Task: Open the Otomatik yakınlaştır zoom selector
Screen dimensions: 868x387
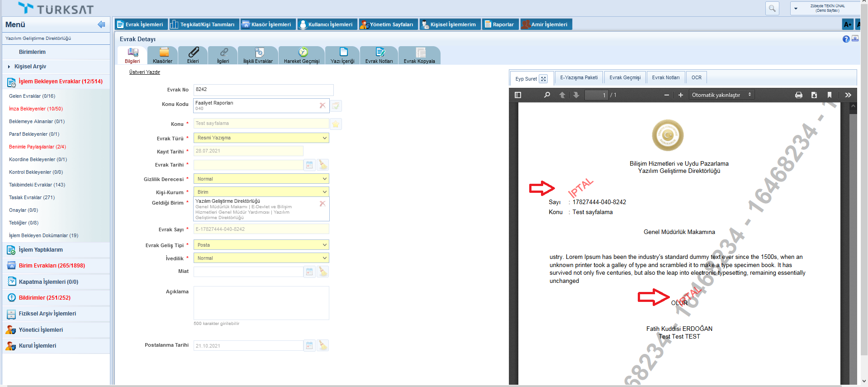Action: 721,95
